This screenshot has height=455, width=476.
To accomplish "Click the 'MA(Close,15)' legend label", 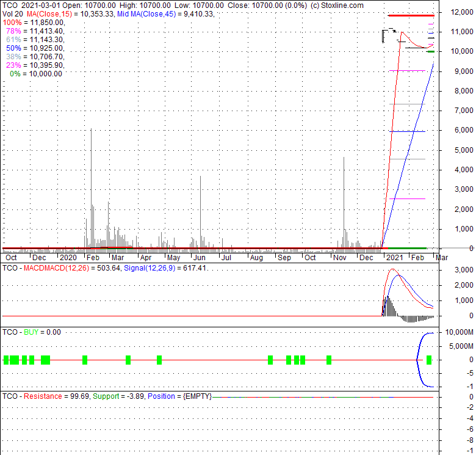I will click(49, 14).
